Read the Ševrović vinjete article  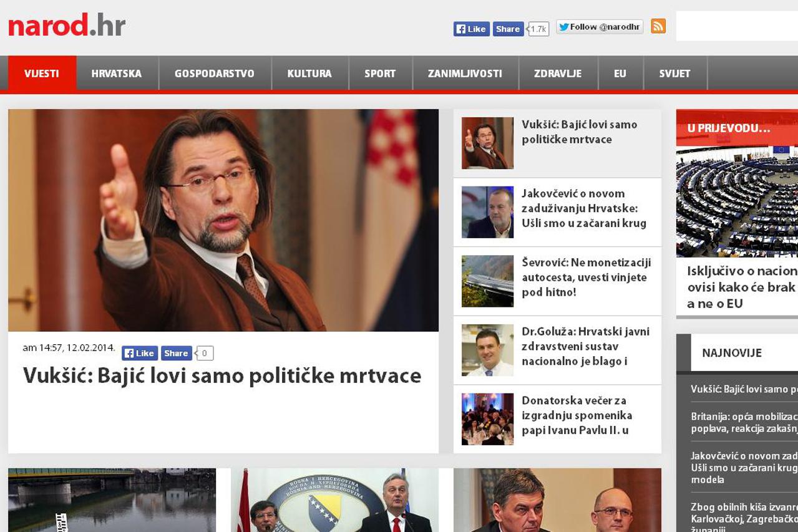586,278
